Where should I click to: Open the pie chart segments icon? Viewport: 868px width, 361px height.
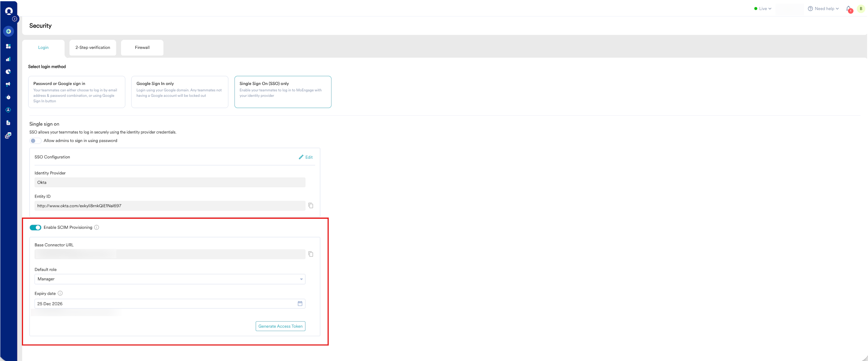8,72
